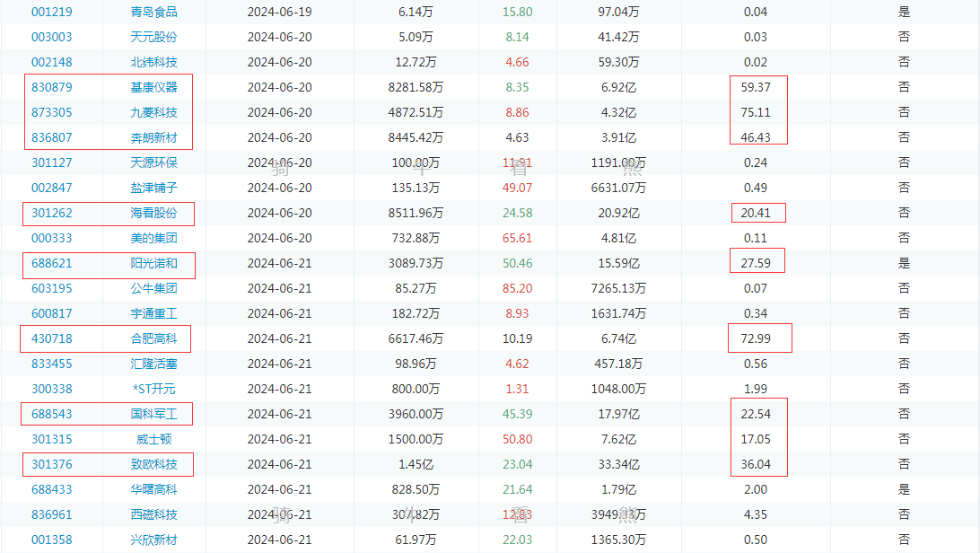Open stock code 001219 link
980x553 pixels.
pyautogui.click(x=52, y=12)
